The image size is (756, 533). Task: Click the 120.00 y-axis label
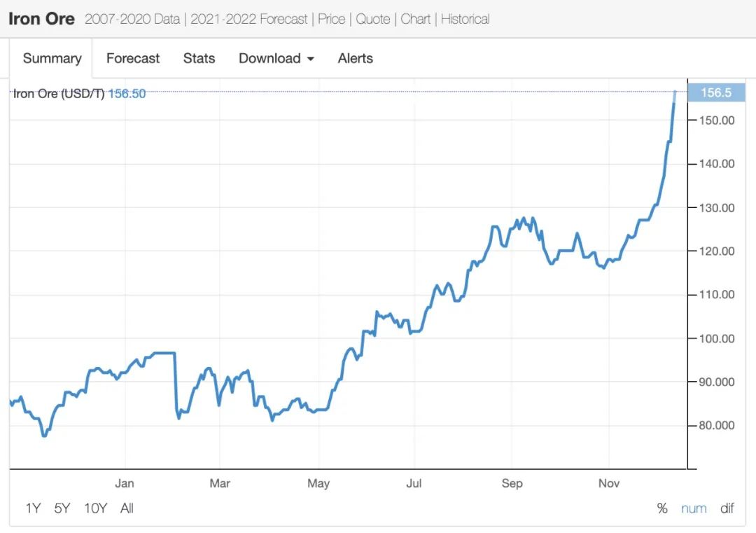717,251
